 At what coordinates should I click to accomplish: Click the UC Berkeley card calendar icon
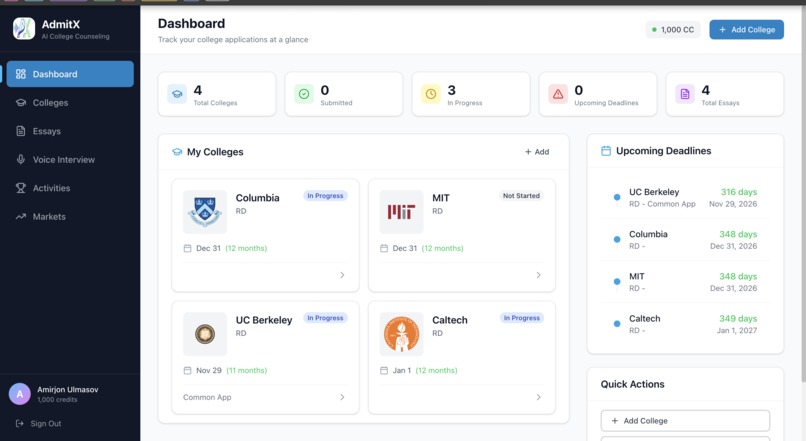[188, 371]
